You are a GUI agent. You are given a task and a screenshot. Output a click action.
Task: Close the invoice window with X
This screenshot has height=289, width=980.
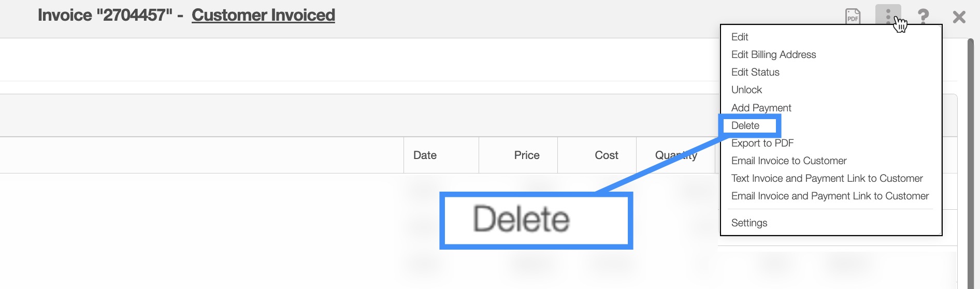(x=959, y=17)
